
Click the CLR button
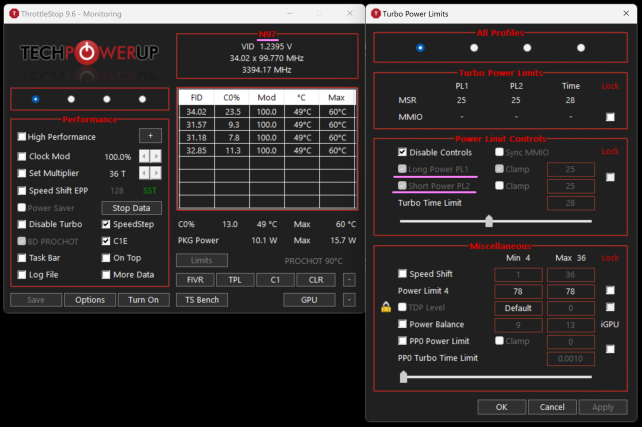click(x=316, y=280)
